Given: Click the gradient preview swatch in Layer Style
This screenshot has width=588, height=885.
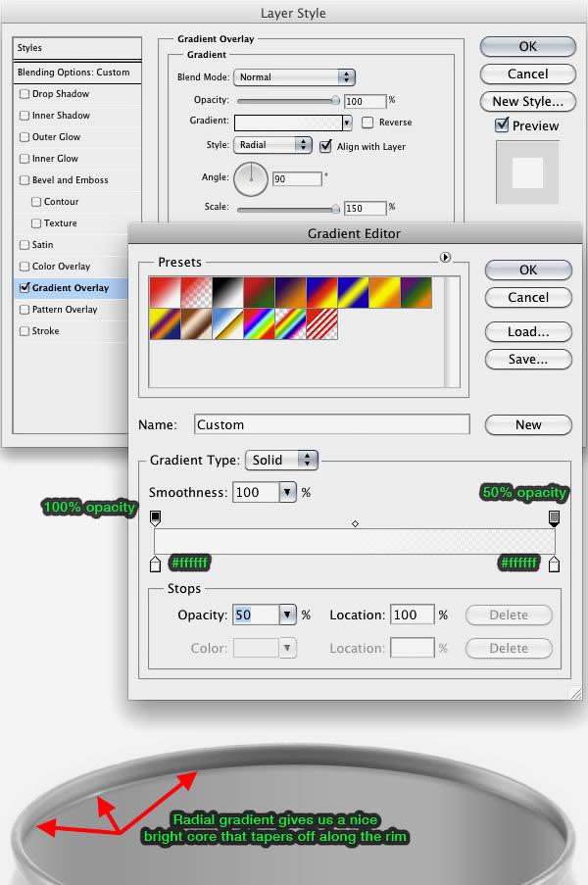Looking at the screenshot, I should 288,123.
